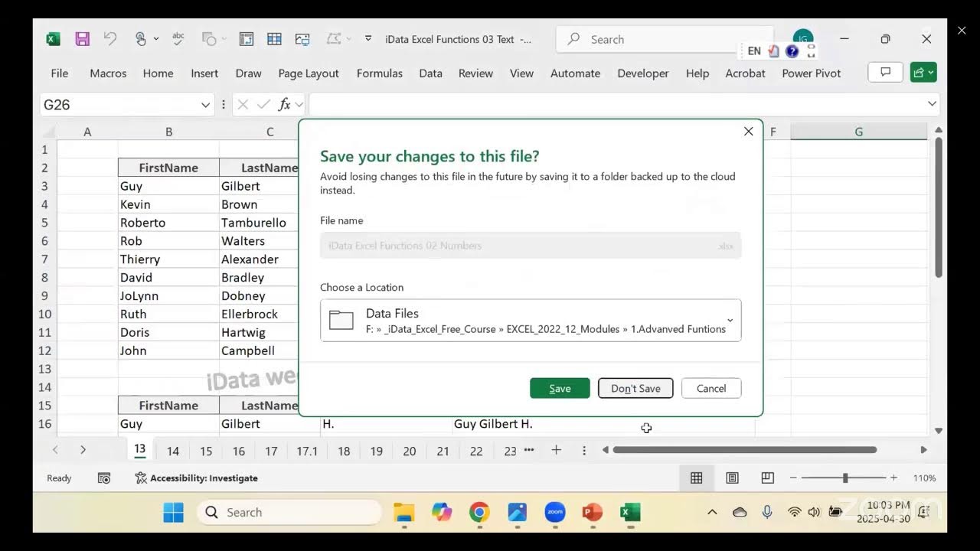Open PowerPoint from the taskbar

click(x=592, y=512)
